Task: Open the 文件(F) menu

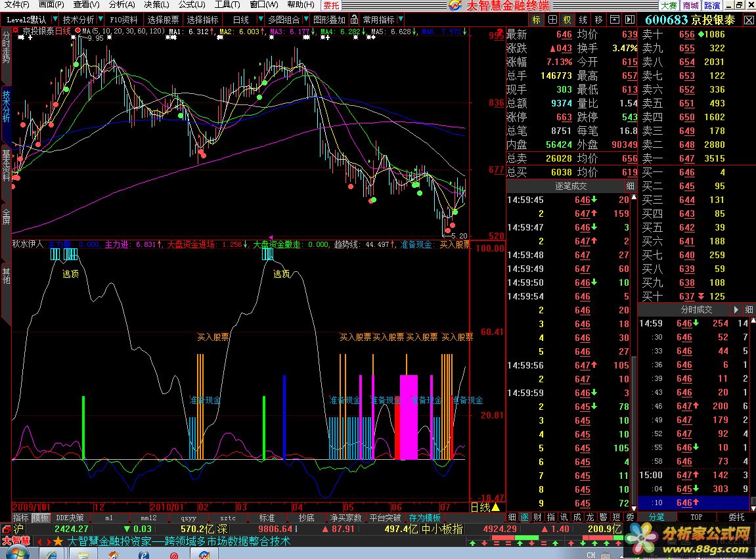Action: [17, 5]
